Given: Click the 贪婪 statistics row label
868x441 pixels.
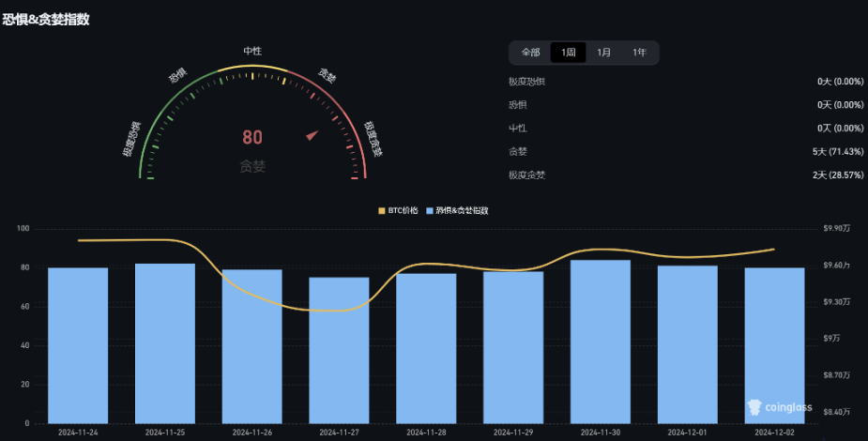Looking at the screenshot, I should click(518, 151).
